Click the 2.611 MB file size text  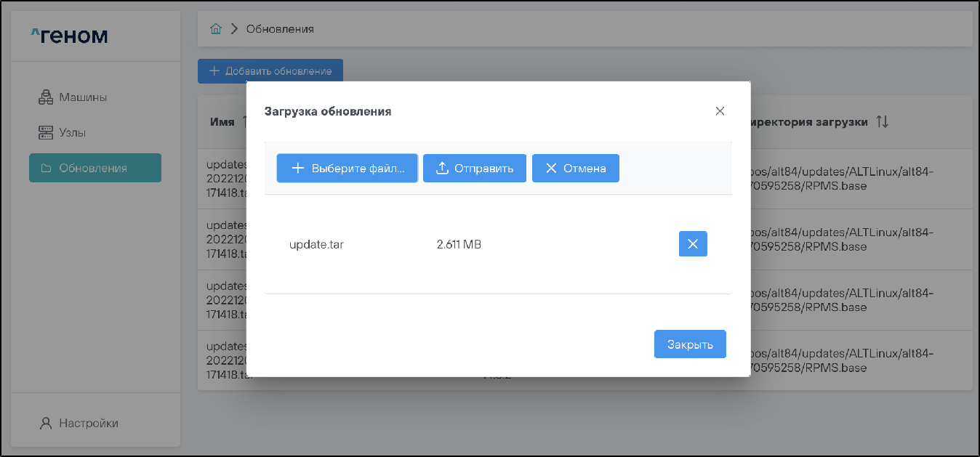[459, 245]
